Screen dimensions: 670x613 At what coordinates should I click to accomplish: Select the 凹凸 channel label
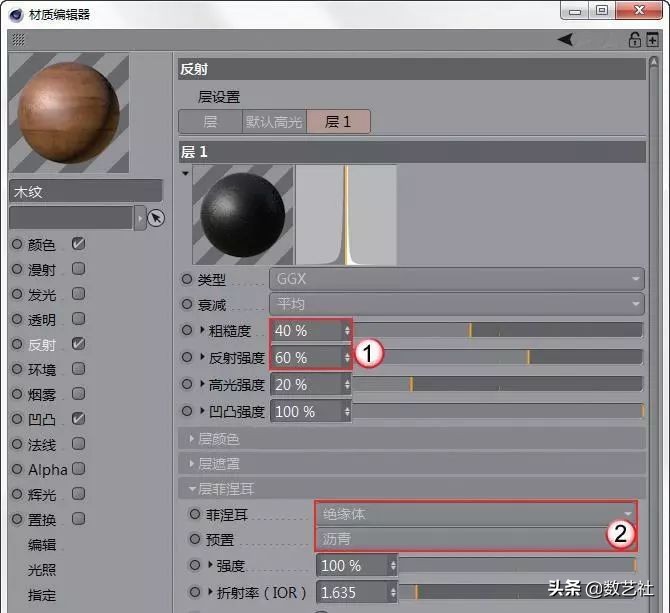pyautogui.click(x=42, y=419)
